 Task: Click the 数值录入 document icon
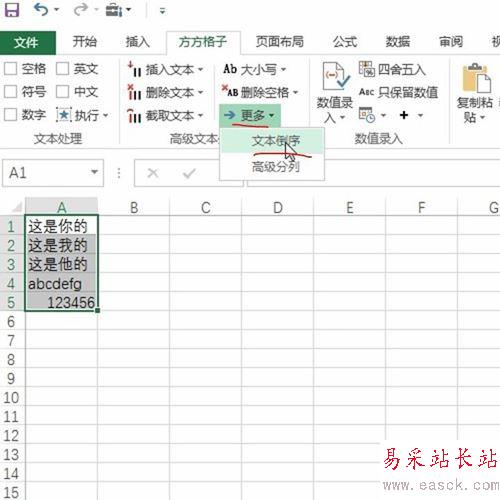point(335,76)
